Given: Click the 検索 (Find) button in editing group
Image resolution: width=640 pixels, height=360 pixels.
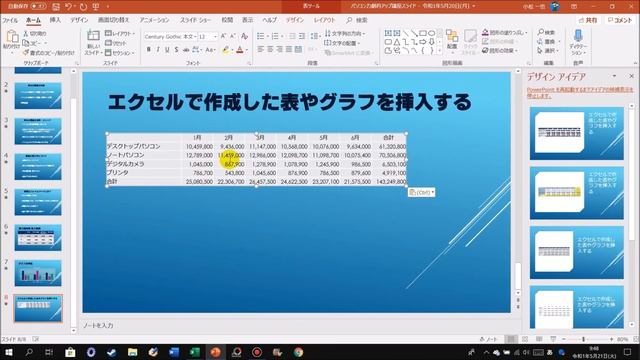Looking at the screenshot, I should (546, 33).
